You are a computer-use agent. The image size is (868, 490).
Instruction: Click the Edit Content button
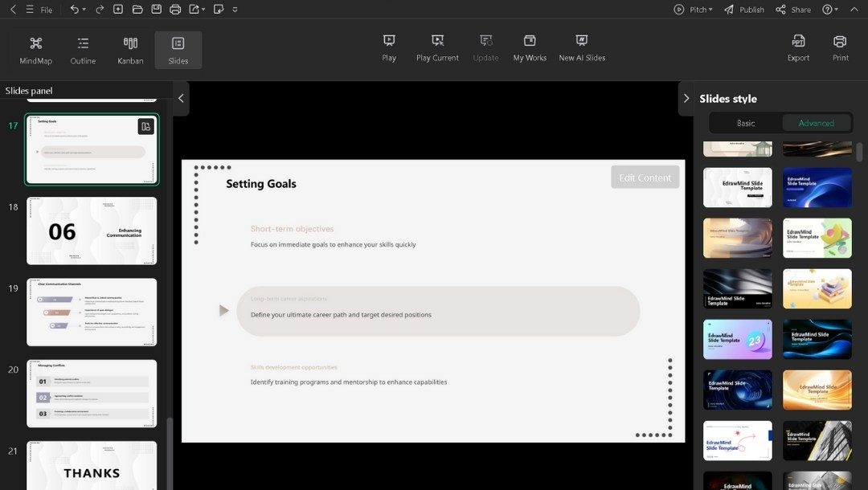tap(645, 177)
